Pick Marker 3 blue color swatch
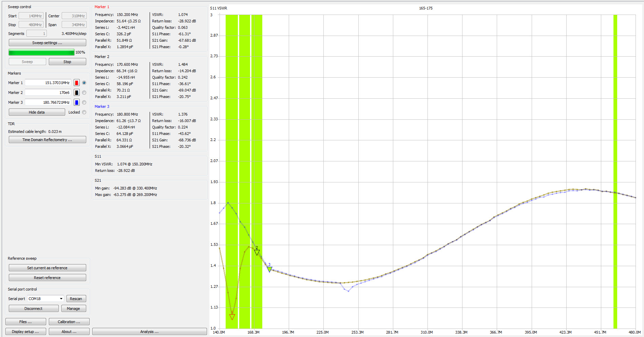This screenshot has width=644, height=337. pos(77,102)
